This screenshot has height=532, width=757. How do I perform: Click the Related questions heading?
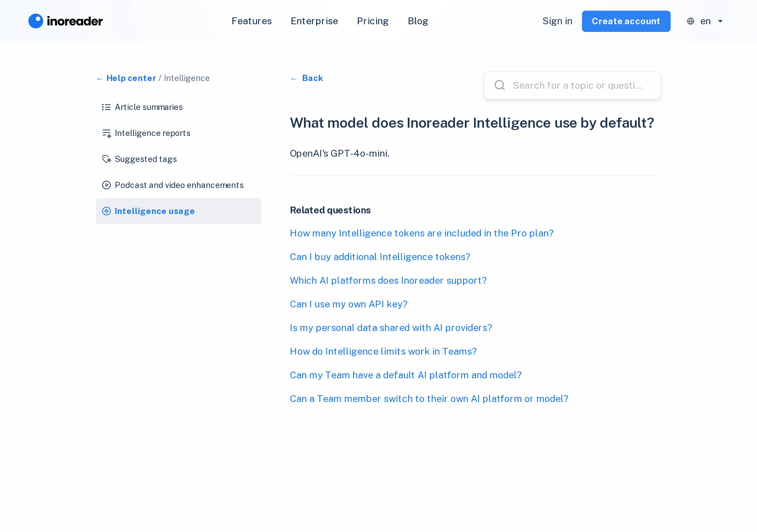point(330,210)
